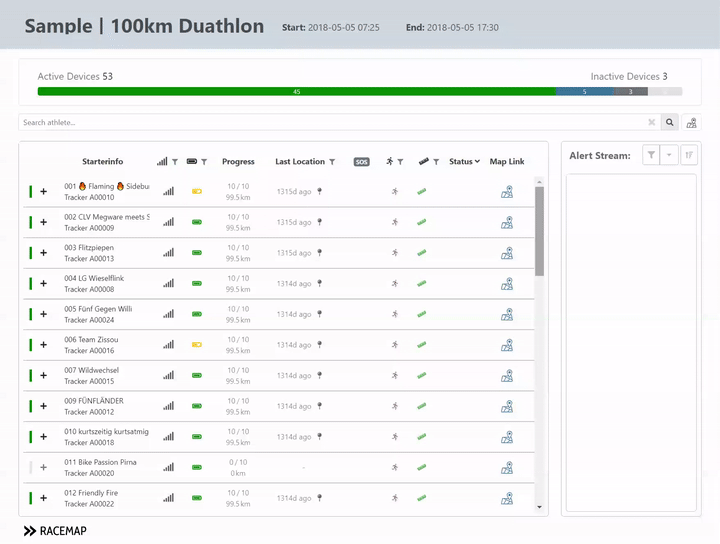The image size is (720, 544).
Task: Clear the athlete search field
Action: 651,122
